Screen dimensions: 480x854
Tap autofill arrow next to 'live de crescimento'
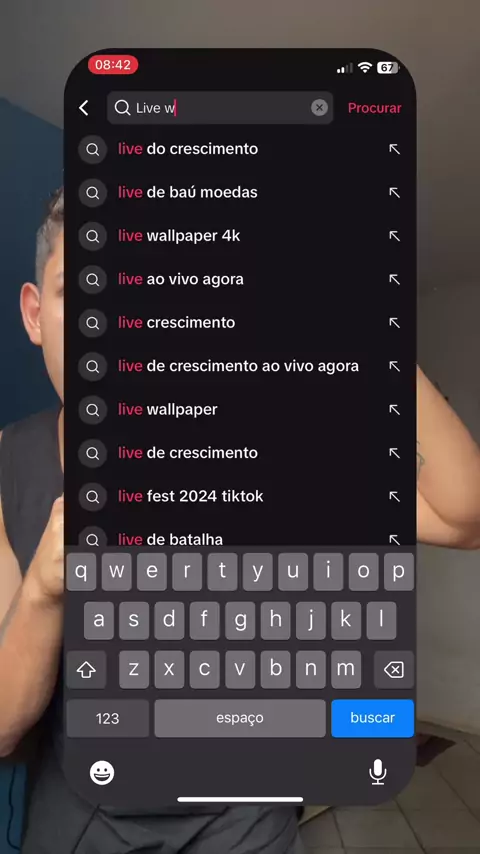394,453
